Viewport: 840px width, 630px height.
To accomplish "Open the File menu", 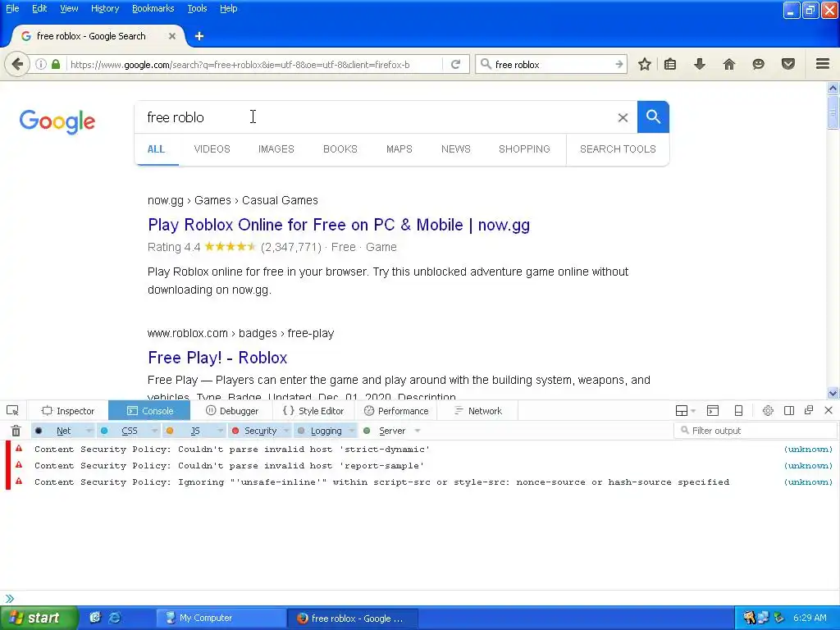I will 12,8.
